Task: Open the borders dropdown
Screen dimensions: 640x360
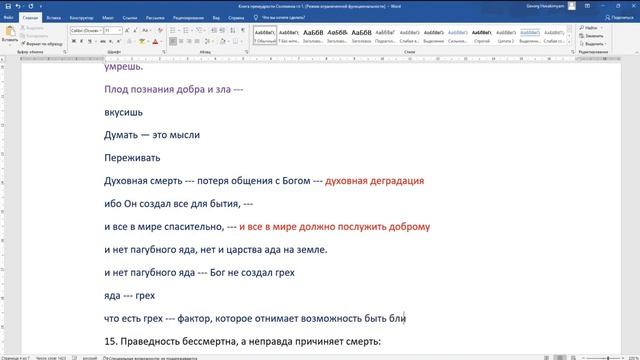Action: coord(241,41)
